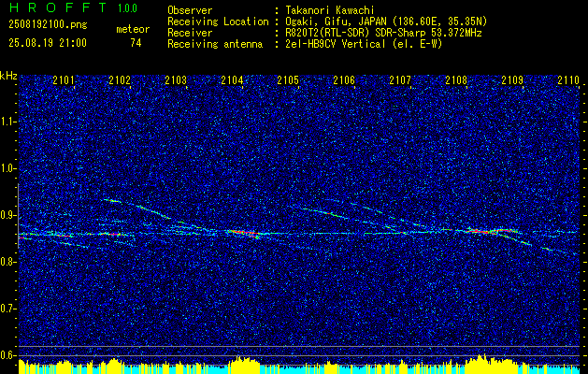
Task: Click the 2109 time marker
Action: (x=512, y=80)
